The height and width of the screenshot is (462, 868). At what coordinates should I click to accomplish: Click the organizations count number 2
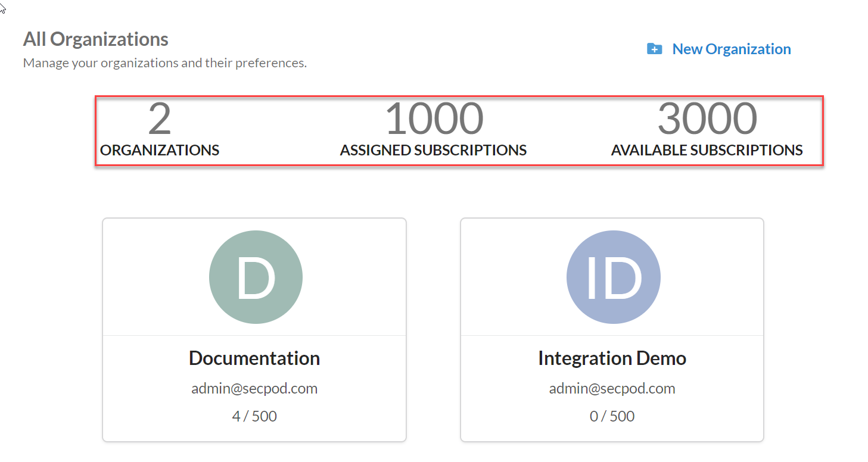pyautogui.click(x=160, y=119)
